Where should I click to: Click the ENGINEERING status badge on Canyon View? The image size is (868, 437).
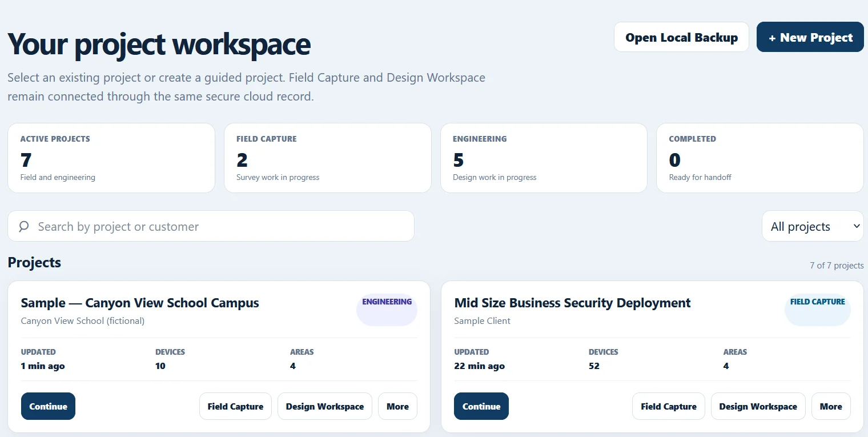coord(387,309)
